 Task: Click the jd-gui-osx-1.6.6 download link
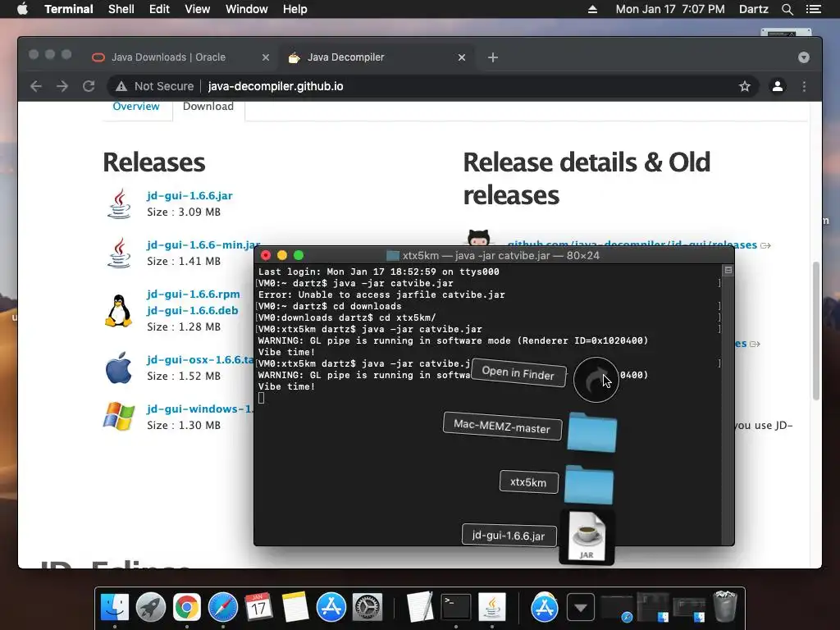pos(200,359)
